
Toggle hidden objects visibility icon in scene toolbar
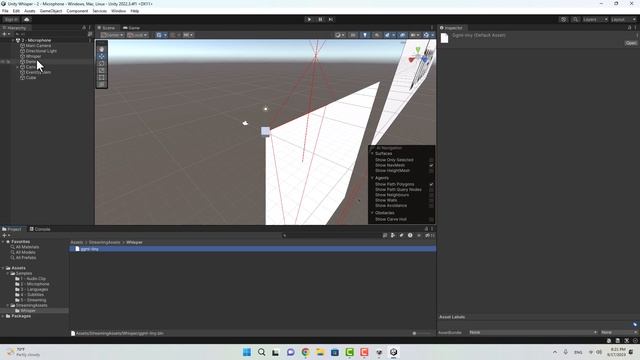(402, 35)
